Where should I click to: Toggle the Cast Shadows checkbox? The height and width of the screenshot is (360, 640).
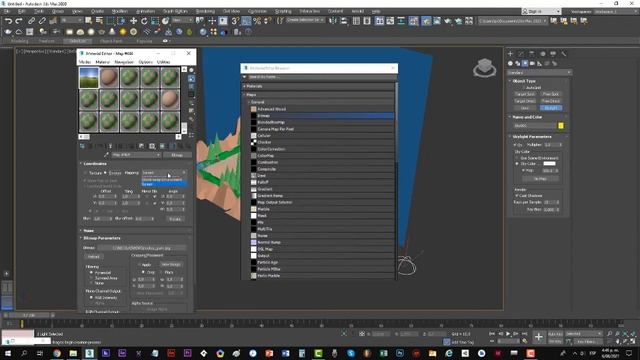pyautogui.click(x=517, y=196)
